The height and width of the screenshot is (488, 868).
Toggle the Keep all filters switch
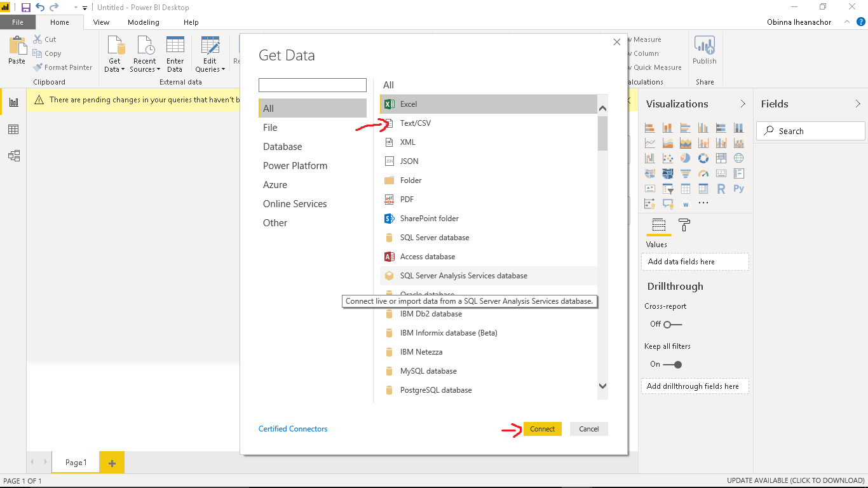pos(672,364)
